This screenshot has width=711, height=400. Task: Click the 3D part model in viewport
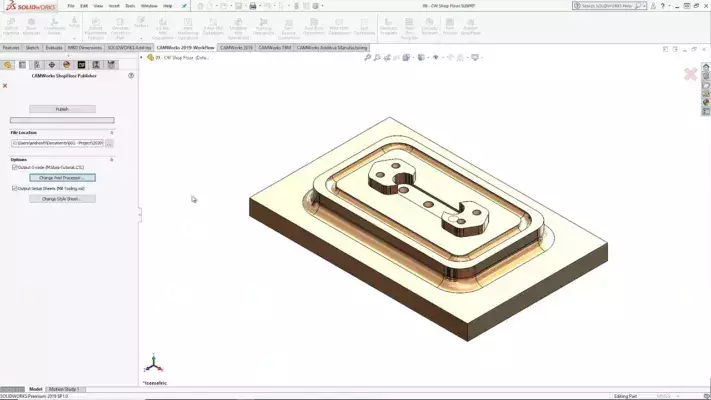point(429,229)
